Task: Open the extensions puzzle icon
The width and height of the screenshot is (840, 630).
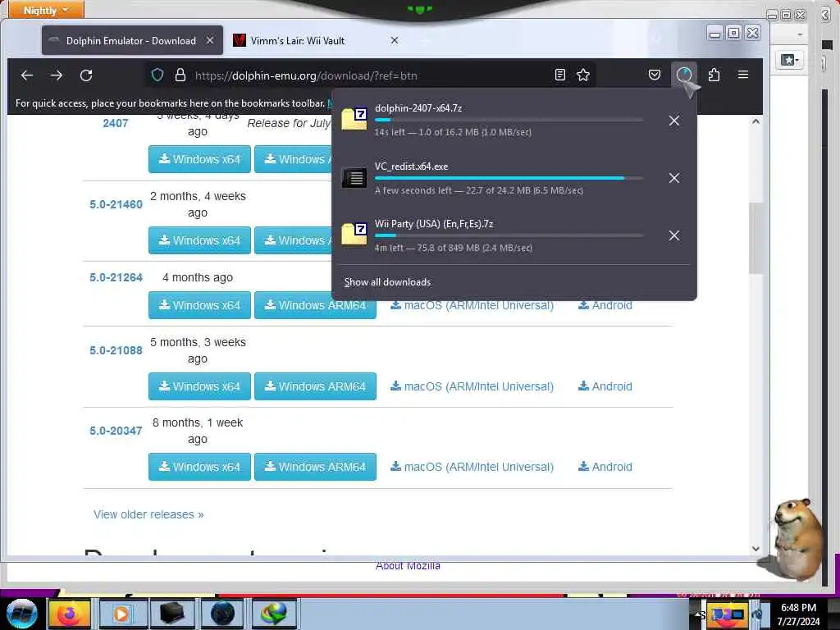Action: click(x=714, y=75)
